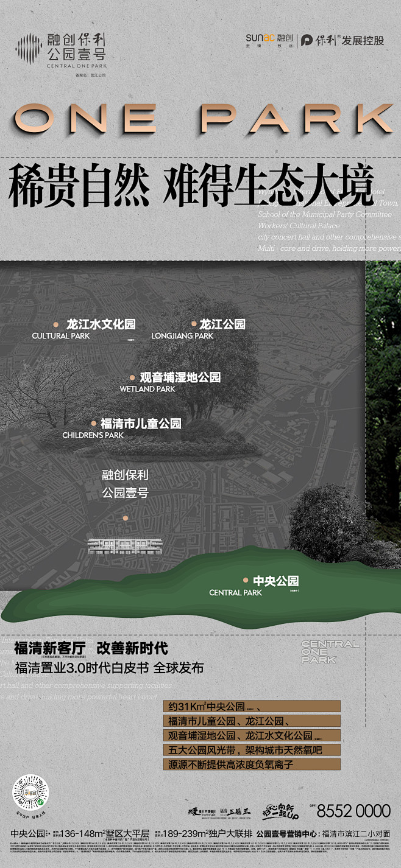The width and height of the screenshot is (401, 868).
Task: Click the 福清置业3.0时代白皮书 全球发布 line
Action: coord(109,668)
